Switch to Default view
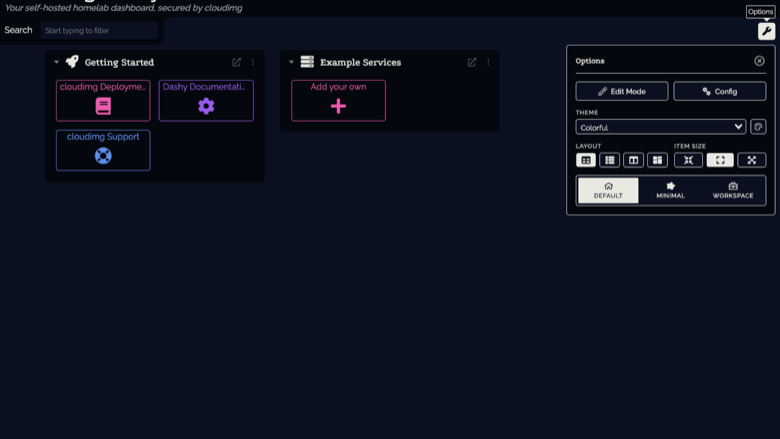Screen dimensions: 780x439 click(608, 190)
